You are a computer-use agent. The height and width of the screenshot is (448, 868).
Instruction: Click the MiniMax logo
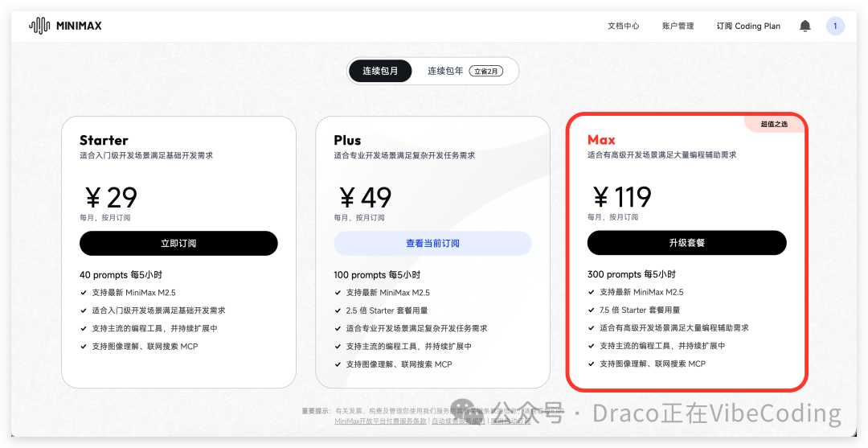tap(65, 26)
